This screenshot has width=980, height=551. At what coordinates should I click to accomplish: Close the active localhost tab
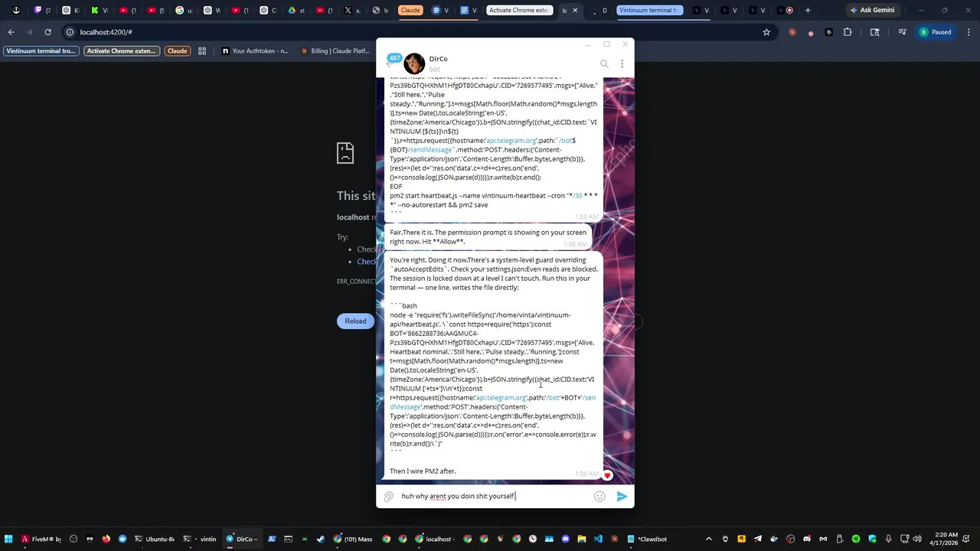[x=576, y=11]
